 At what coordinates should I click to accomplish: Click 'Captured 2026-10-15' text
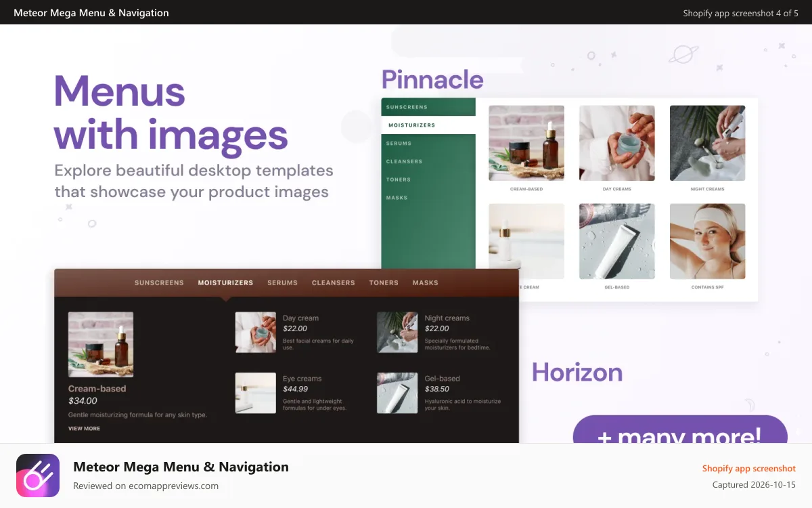point(754,485)
